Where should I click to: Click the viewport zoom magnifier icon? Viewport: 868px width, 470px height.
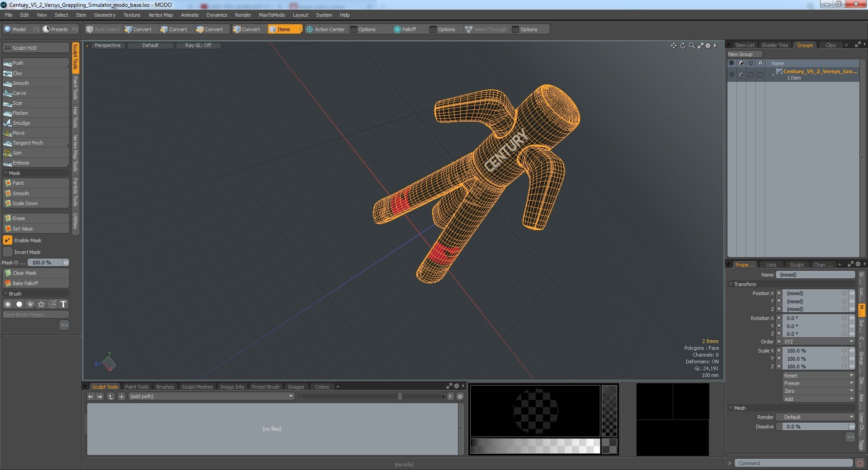tap(692, 46)
